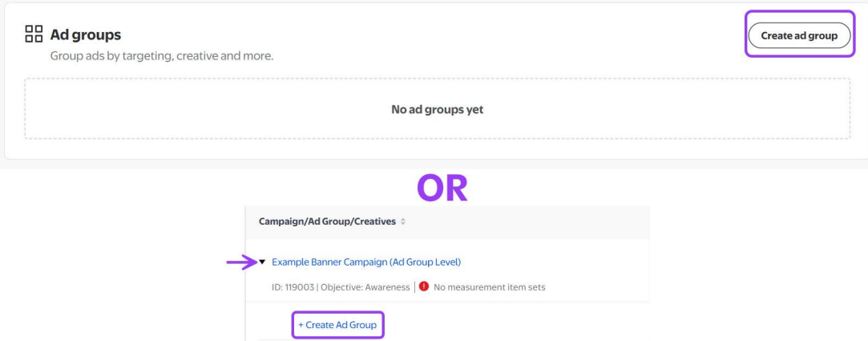Image resolution: width=868 pixels, height=341 pixels.
Task: Collapse the Example Banner Campaign row
Action: [263, 262]
